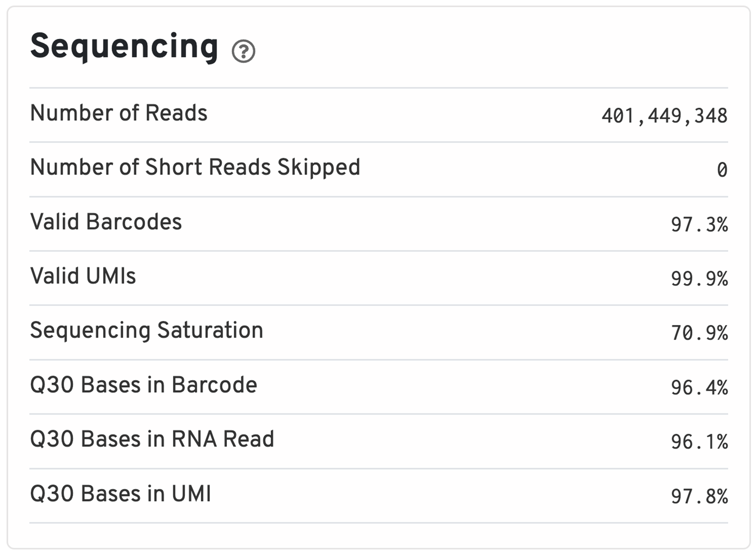Click the Sequencing section heading
This screenshot has height=555, width=756.
pos(124,47)
